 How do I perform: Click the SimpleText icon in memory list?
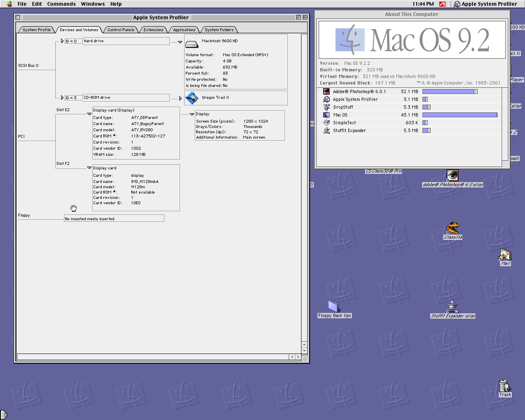(x=326, y=123)
